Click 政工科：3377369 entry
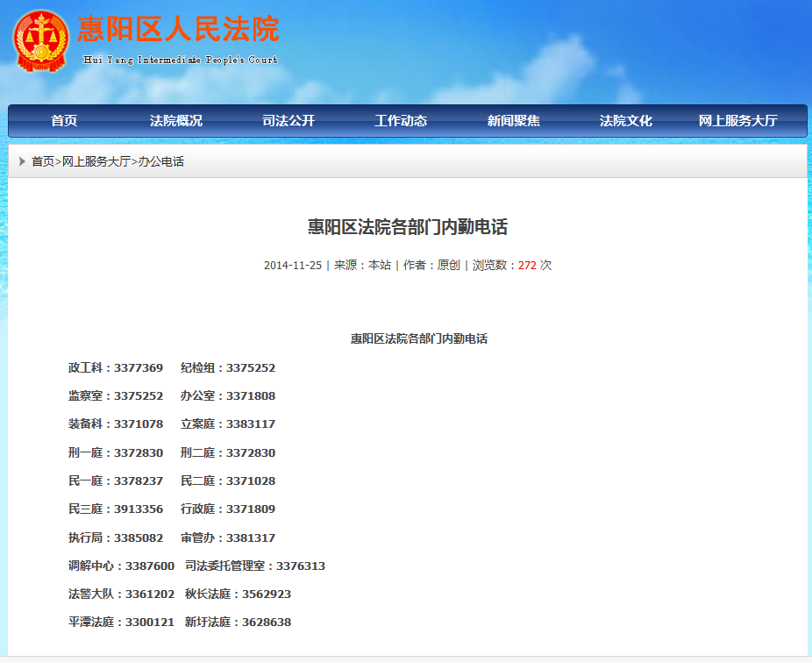Image resolution: width=812 pixels, height=662 pixels. click(x=116, y=367)
